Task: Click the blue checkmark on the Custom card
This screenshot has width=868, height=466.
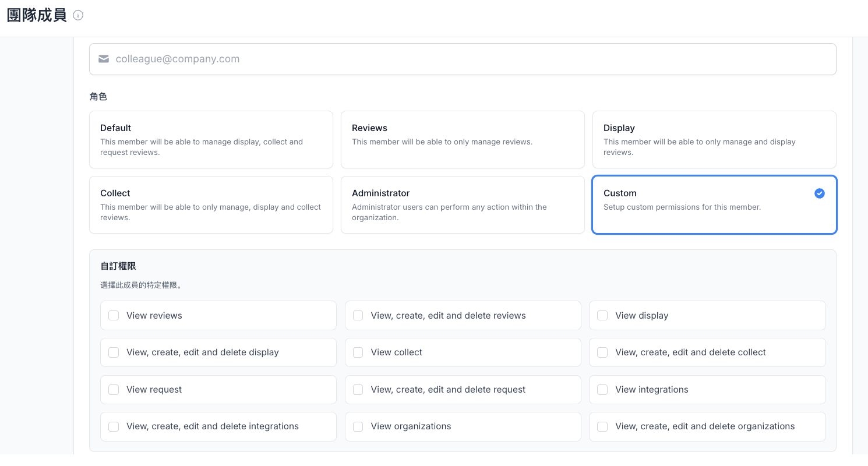Action: coord(820,193)
